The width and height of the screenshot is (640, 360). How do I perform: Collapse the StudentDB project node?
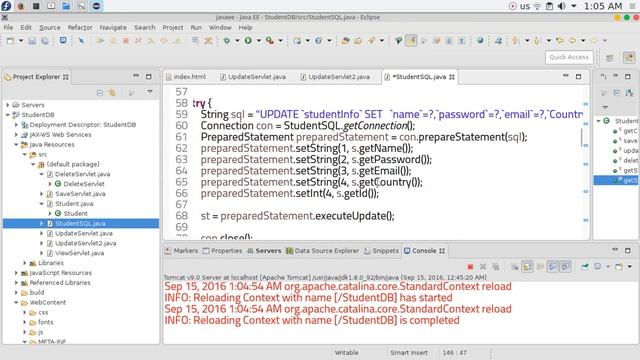coord(7,115)
